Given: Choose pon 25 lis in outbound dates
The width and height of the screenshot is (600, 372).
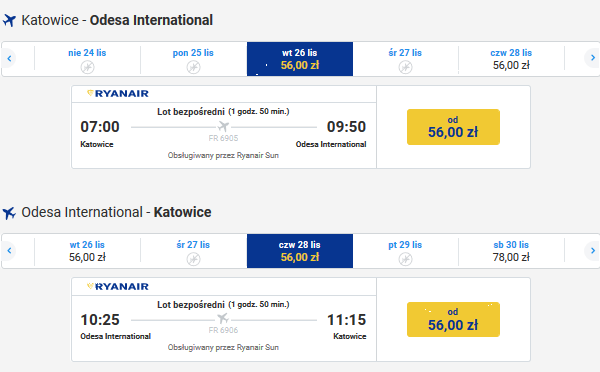Looking at the screenshot, I should [193, 59].
